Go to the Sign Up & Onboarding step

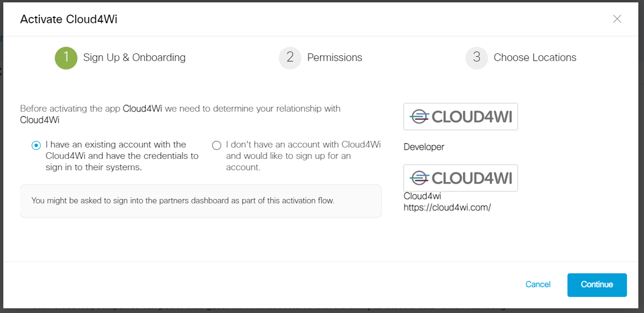[134, 58]
